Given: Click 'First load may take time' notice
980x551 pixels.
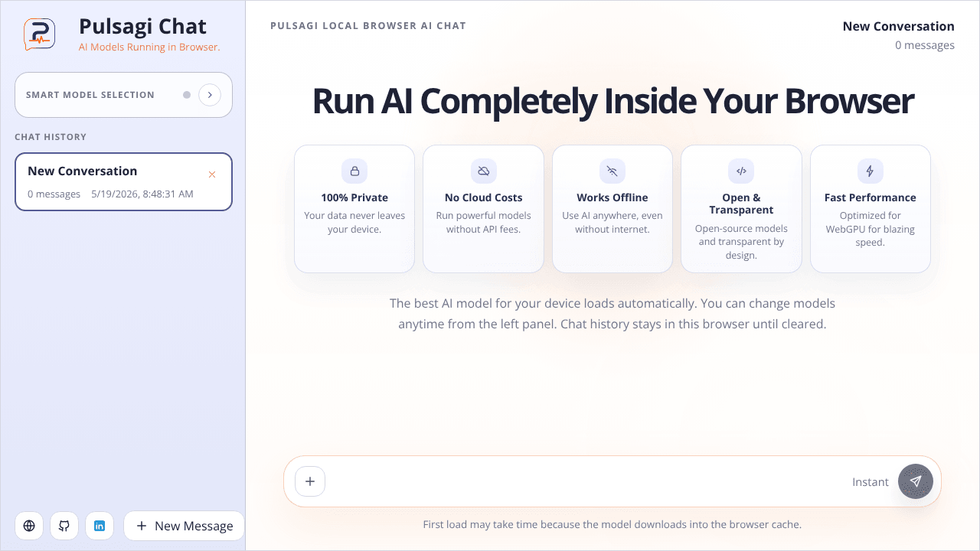Looking at the screenshot, I should (612, 525).
